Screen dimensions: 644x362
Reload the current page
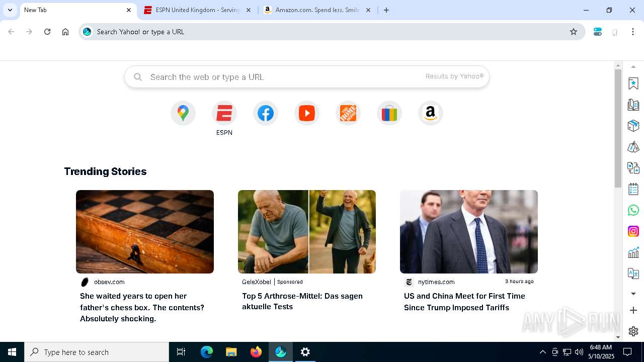click(x=47, y=32)
